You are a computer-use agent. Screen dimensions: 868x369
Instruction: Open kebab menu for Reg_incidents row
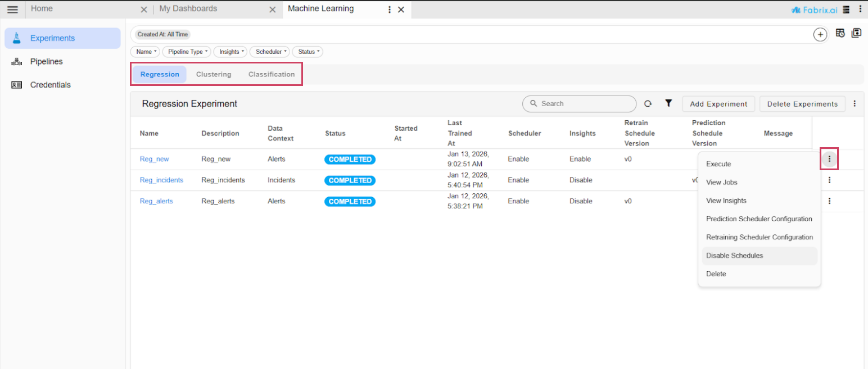click(x=829, y=180)
